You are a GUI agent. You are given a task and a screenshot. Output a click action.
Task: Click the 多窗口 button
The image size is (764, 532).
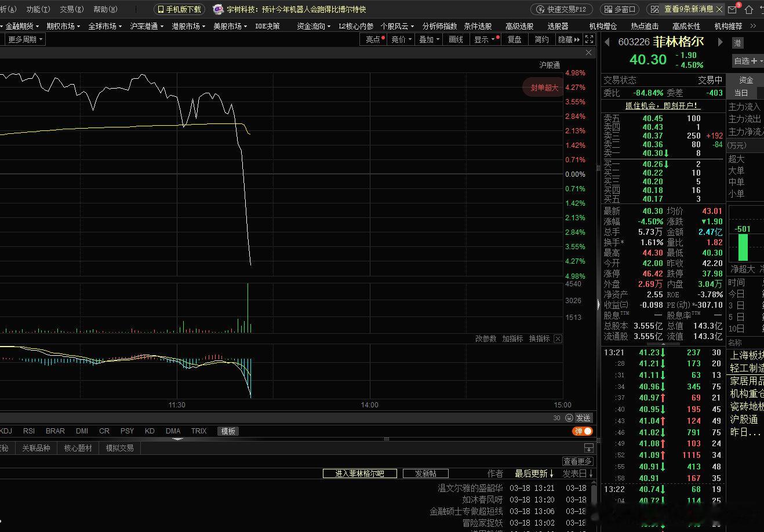click(x=620, y=9)
